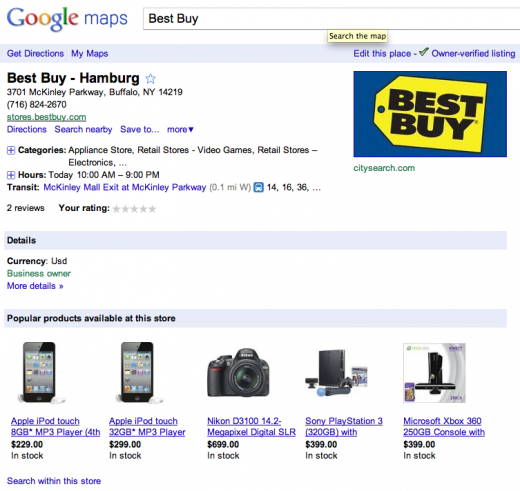
Task: Expand the Categories list
Action: tap(11, 151)
